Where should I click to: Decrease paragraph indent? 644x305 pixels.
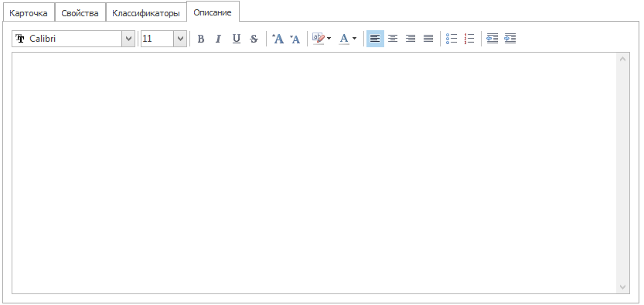(x=492, y=39)
